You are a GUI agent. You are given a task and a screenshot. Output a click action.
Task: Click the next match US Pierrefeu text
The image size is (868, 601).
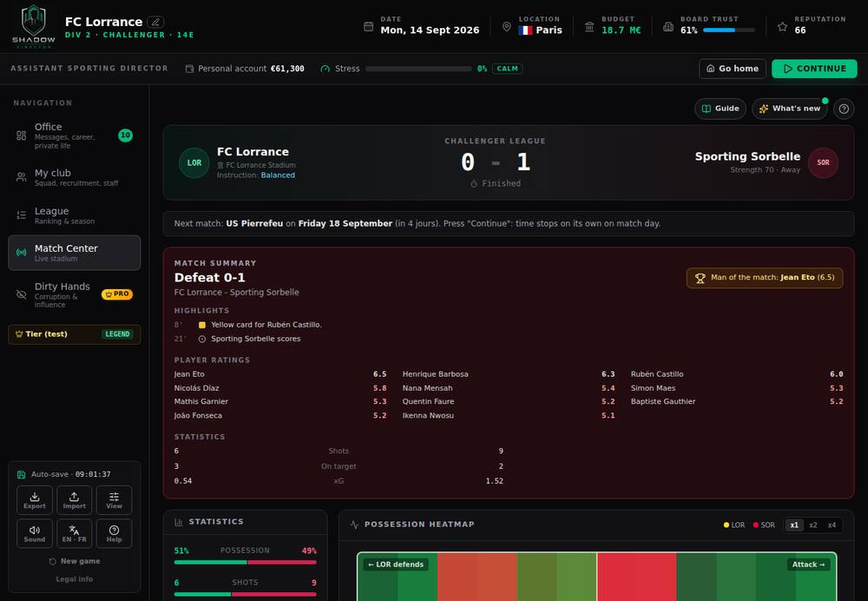(254, 224)
